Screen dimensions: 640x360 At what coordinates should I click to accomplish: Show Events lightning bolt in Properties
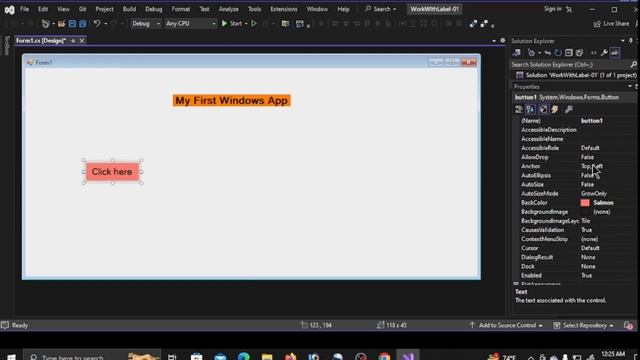point(555,109)
